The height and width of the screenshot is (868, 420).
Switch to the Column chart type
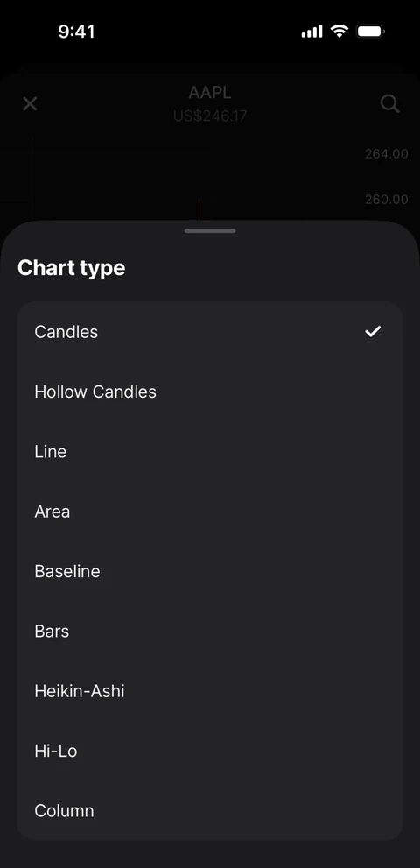(x=210, y=810)
